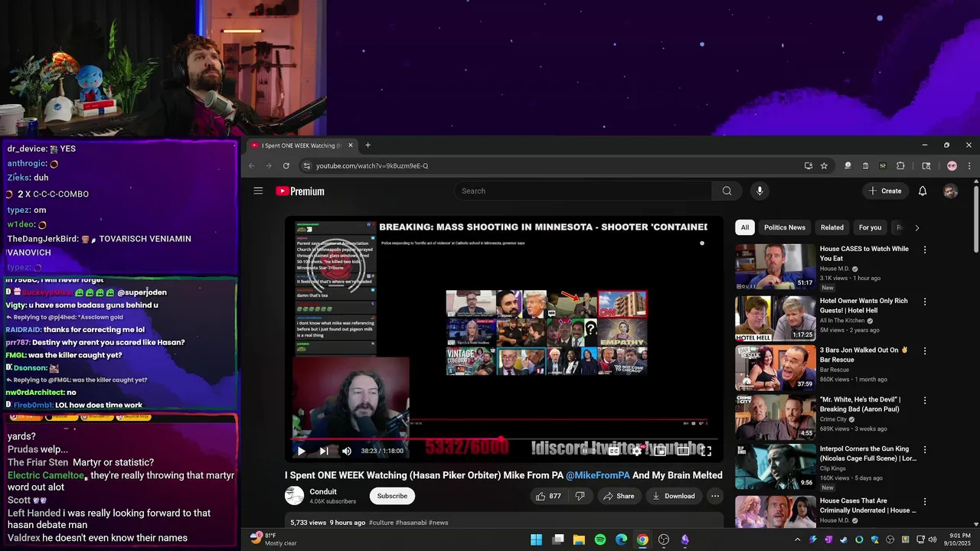The image size is (980, 551).
Task: Select the Politics News chip
Action: point(785,227)
